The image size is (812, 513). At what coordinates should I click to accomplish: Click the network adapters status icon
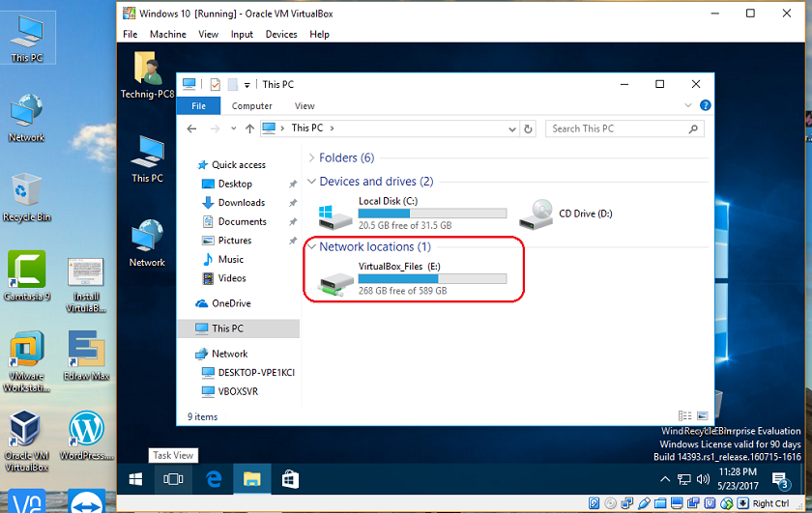coord(627,503)
